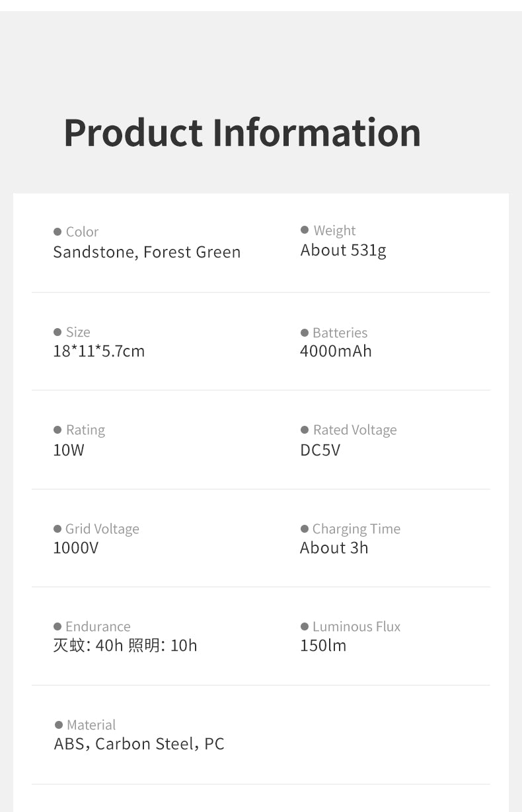Click the bullet next to Rated Voltage
The width and height of the screenshot is (522, 812).
click(305, 430)
